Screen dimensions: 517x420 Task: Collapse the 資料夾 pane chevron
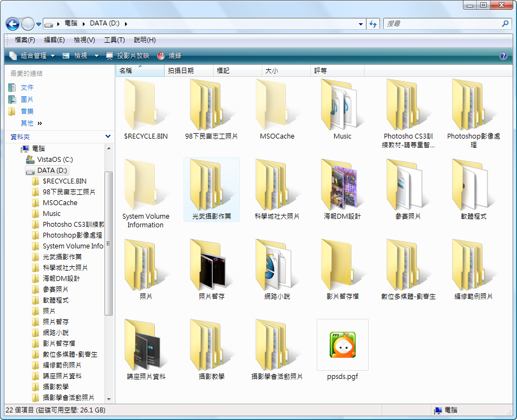click(x=108, y=137)
